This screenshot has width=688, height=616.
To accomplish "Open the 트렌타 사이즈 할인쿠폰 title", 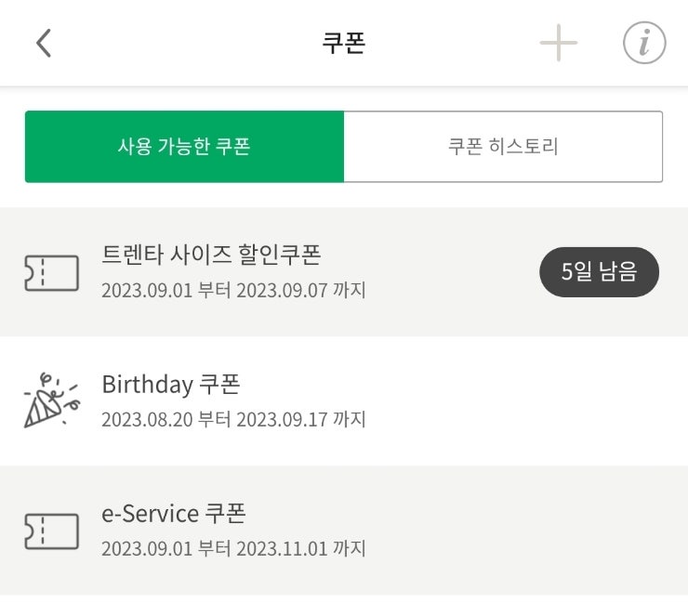I will [x=211, y=254].
